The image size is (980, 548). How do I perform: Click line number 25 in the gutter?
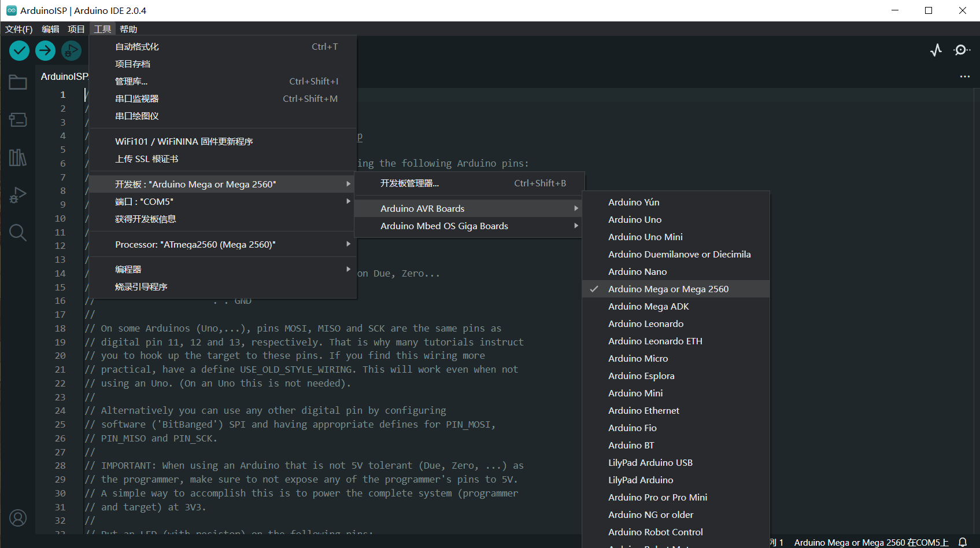point(60,424)
